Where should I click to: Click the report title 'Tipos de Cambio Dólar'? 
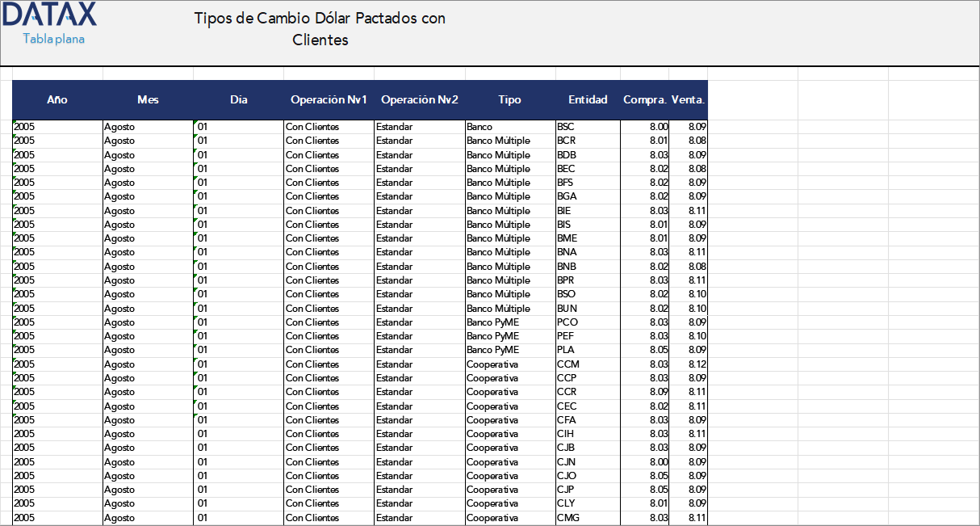pos(319,18)
